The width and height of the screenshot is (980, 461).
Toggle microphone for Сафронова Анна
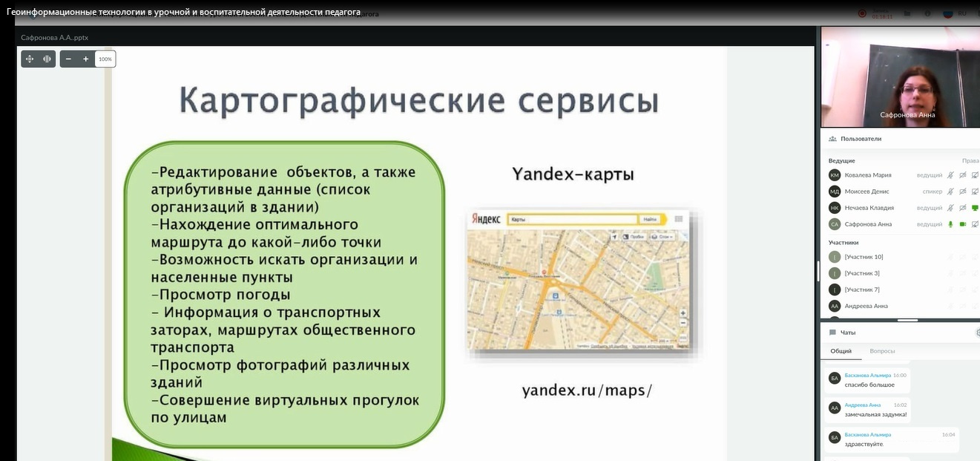[950, 224]
